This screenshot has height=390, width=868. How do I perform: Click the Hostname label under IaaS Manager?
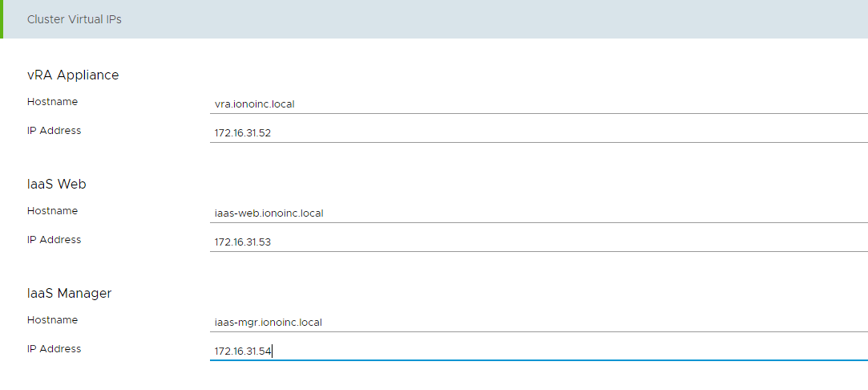[x=52, y=320]
